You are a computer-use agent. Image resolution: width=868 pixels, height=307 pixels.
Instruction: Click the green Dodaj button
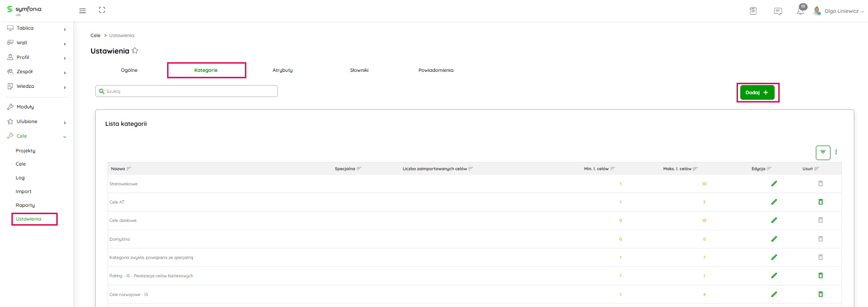(x=757, y=92)
